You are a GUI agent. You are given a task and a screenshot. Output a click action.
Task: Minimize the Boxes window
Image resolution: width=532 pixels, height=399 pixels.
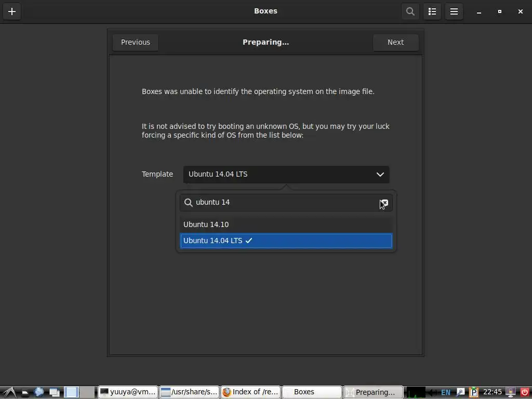(x=478, y=12)
